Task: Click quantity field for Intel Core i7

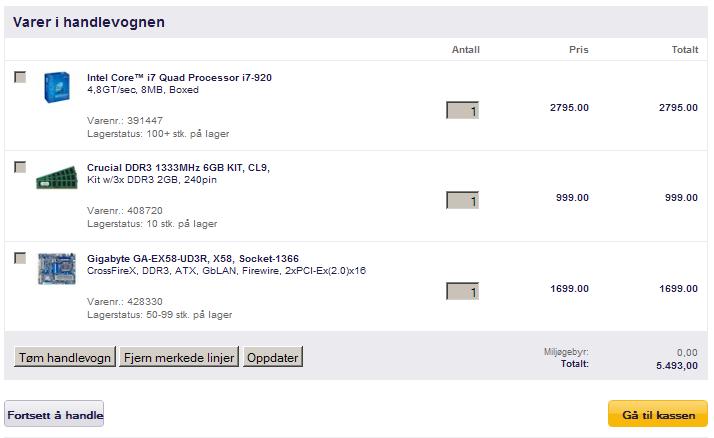Action: [x=462, y=110]
